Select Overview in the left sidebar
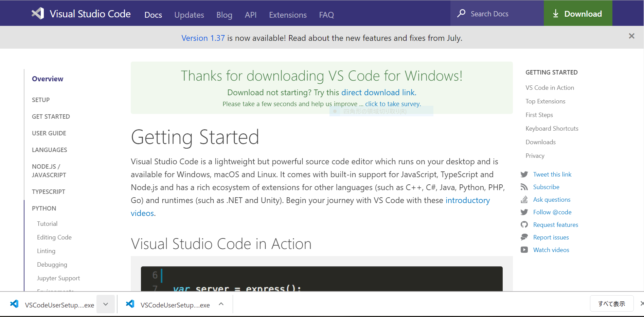644x317 pixels. click(48, 79)
